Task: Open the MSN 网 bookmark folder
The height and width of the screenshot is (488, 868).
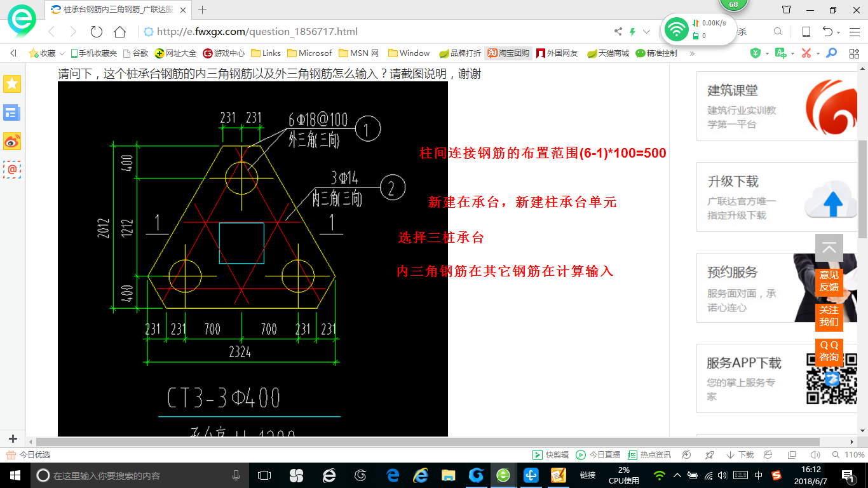Action: point(359,53)
